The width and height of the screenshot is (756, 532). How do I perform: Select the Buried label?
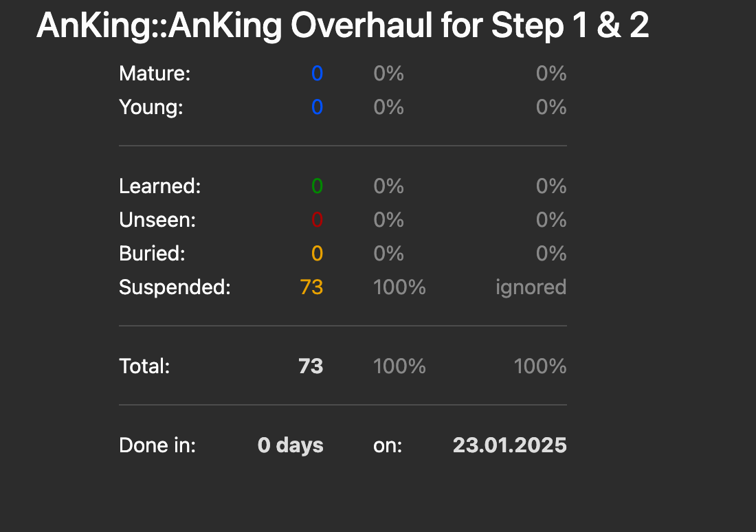[153, 254]
